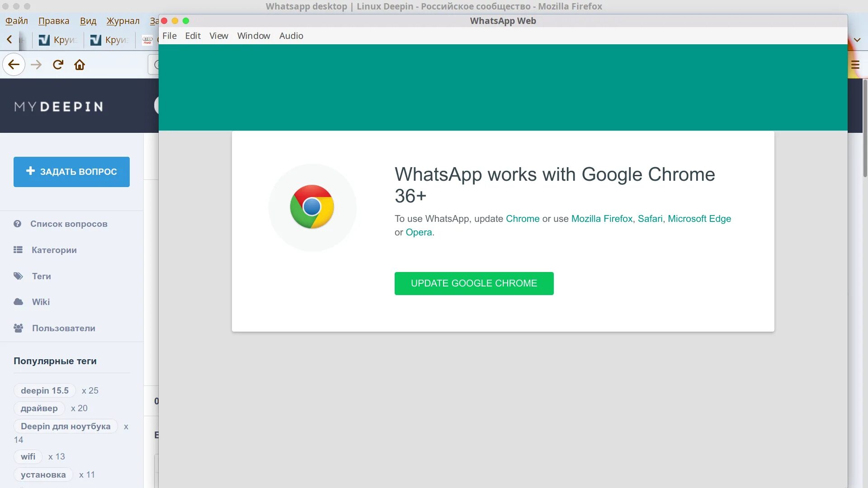Click the WhatsApp Web title bar
The image size is (868, 488).
pos(503,21)
